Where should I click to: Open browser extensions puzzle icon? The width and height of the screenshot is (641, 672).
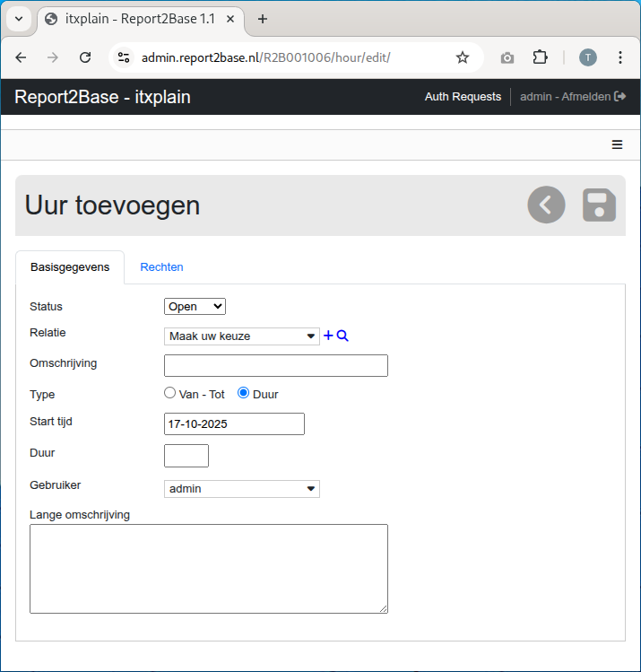coord(540,57)
